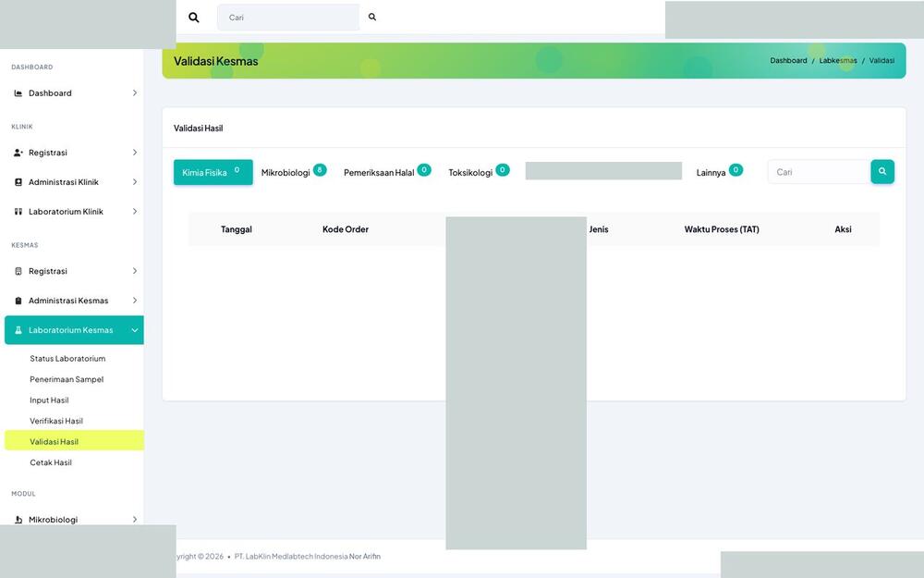The image size is (924, 578).
Task: Click PT. LabKlin Medlabtech Indonesia footer text
Action: coord(290,556)
